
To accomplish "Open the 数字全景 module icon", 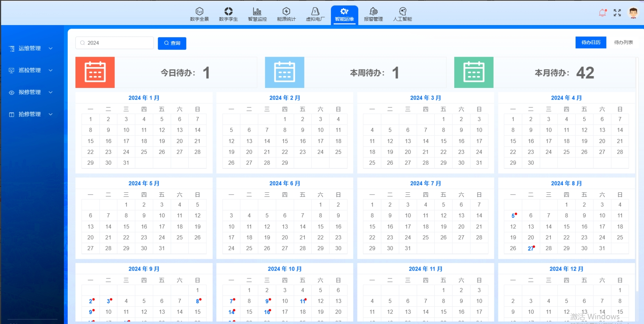I will (199, 11).
